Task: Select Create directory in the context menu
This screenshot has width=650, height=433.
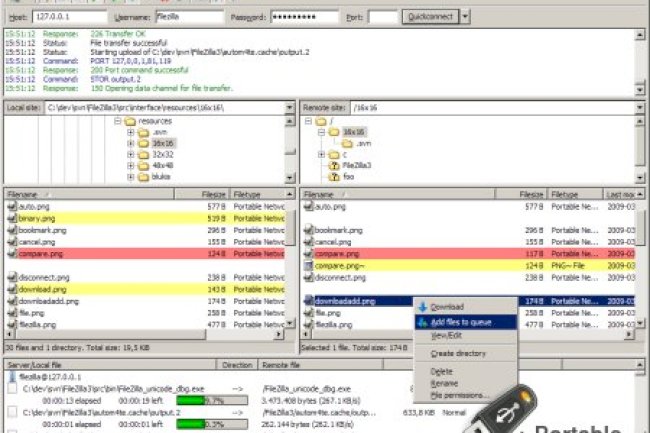Action: (456, 353)
